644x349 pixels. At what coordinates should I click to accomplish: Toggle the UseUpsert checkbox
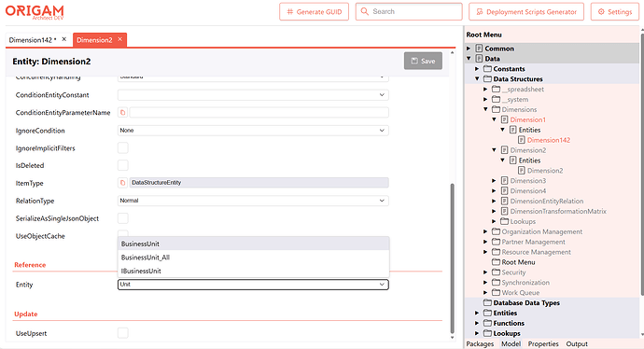[x=123, y=333]
